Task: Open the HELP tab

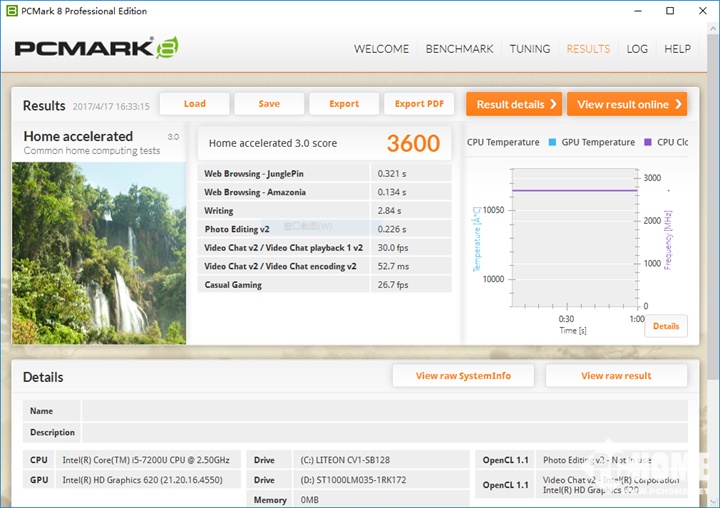Action: pyautogui.click(x=677, y=49)
